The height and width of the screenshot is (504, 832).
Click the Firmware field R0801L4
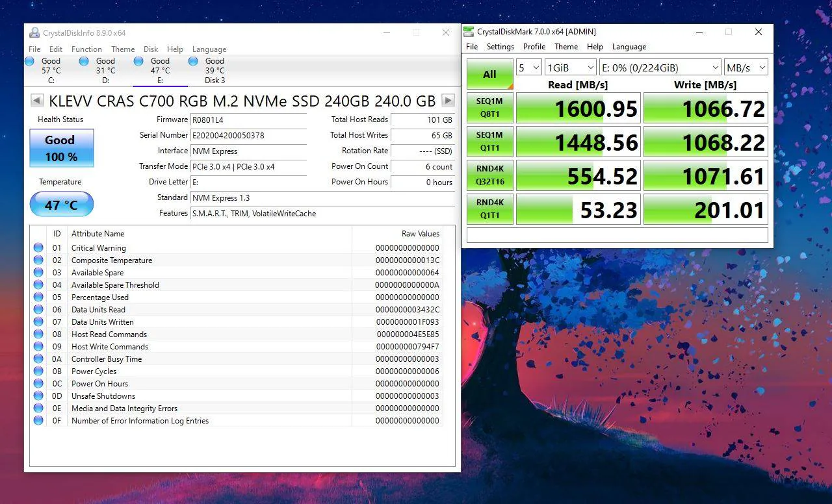pos(248,120)
